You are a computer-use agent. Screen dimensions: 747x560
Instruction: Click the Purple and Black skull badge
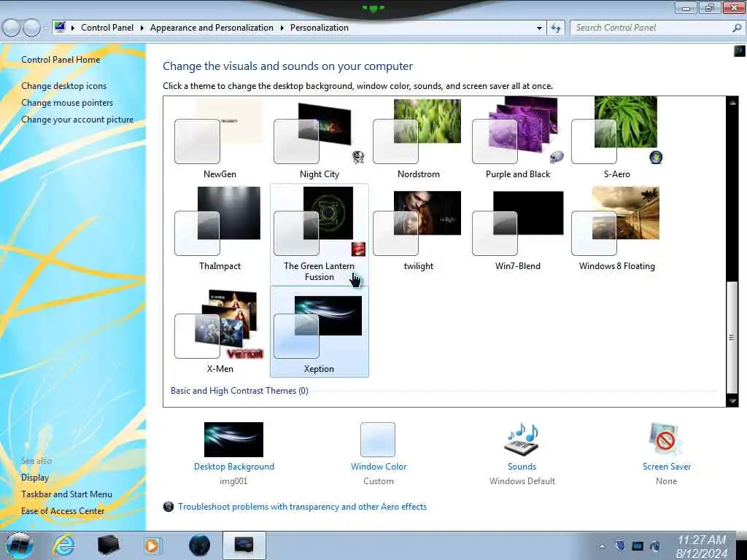pos(557,157)
